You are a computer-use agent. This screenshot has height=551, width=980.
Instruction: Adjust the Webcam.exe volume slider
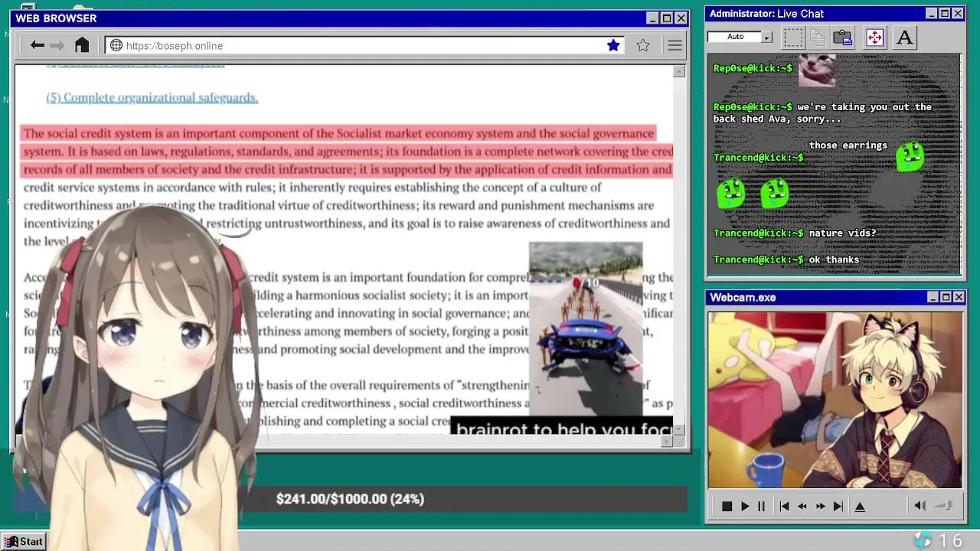pos(944,505)
